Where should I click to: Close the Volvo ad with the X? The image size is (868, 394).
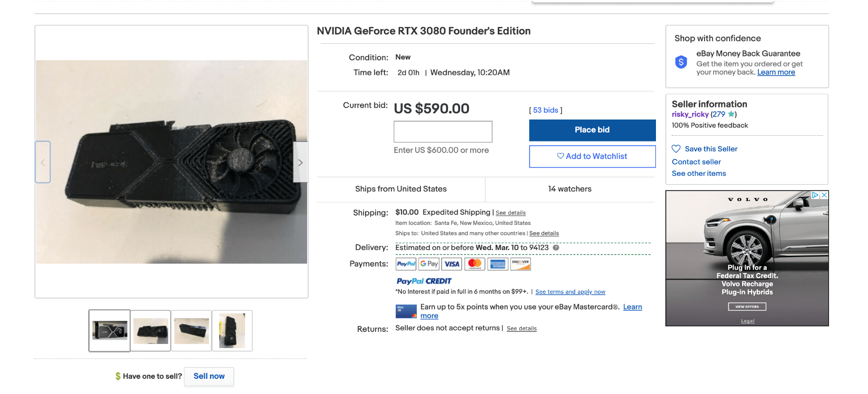(x=824, y=195)
